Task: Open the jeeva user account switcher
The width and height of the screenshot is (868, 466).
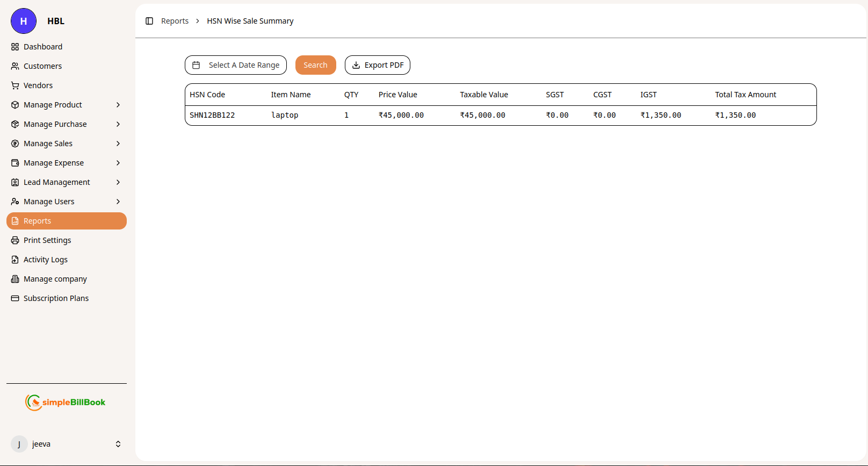Action: tap(118, 444)
